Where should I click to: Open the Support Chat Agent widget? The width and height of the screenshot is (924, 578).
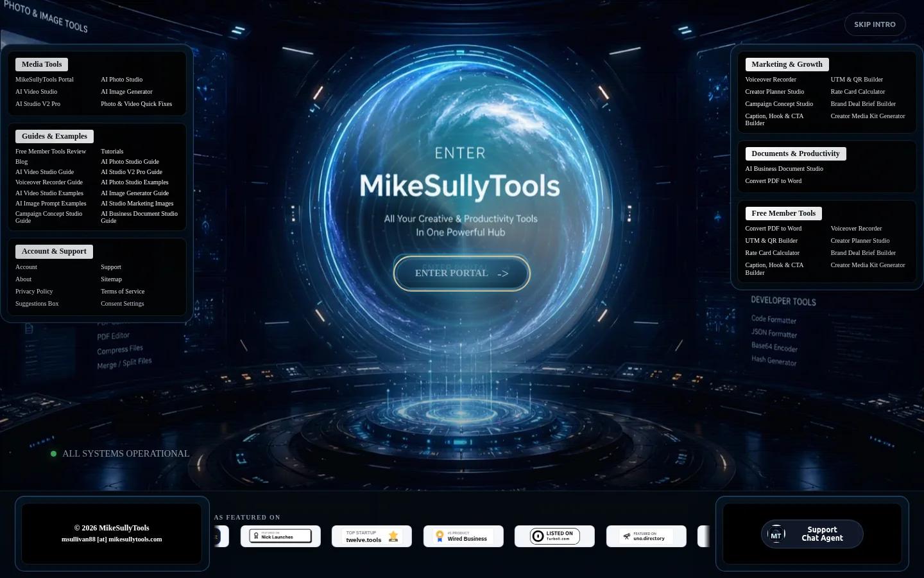coord(812,534)
